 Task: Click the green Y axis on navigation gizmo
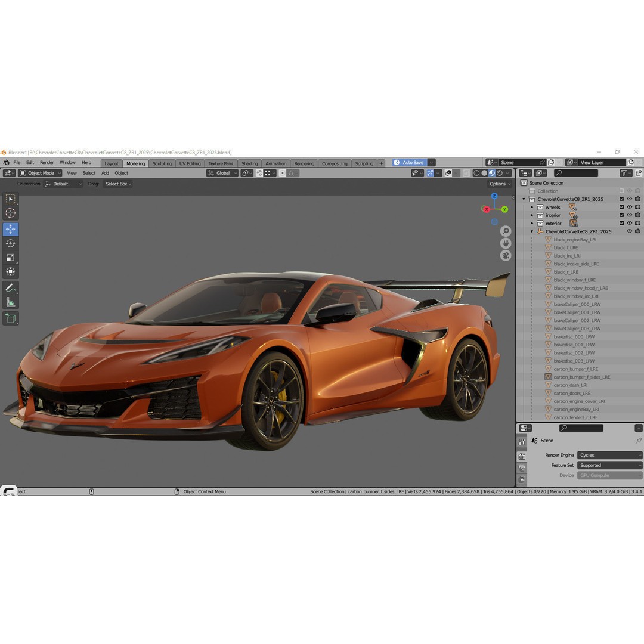tap(504, 209)
